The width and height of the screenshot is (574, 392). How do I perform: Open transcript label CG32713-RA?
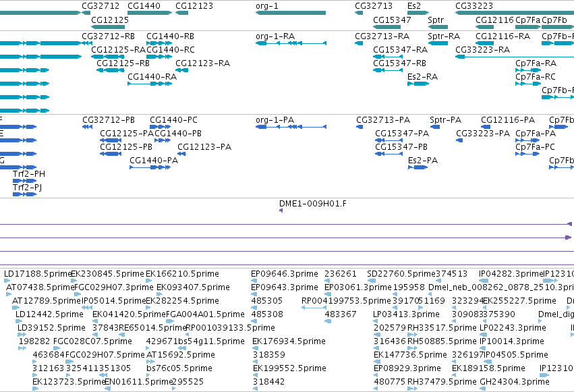[382, 36]
